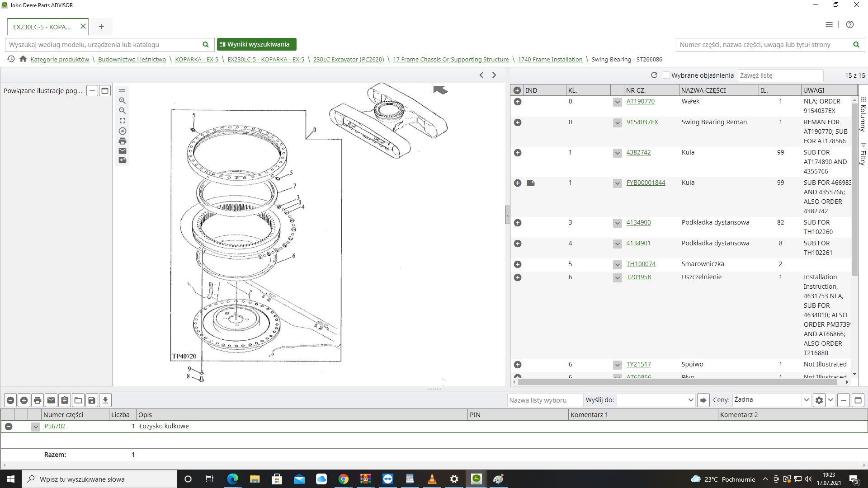
Task: Add part T203958 to pick list
Action: click(x=518, y=277)
